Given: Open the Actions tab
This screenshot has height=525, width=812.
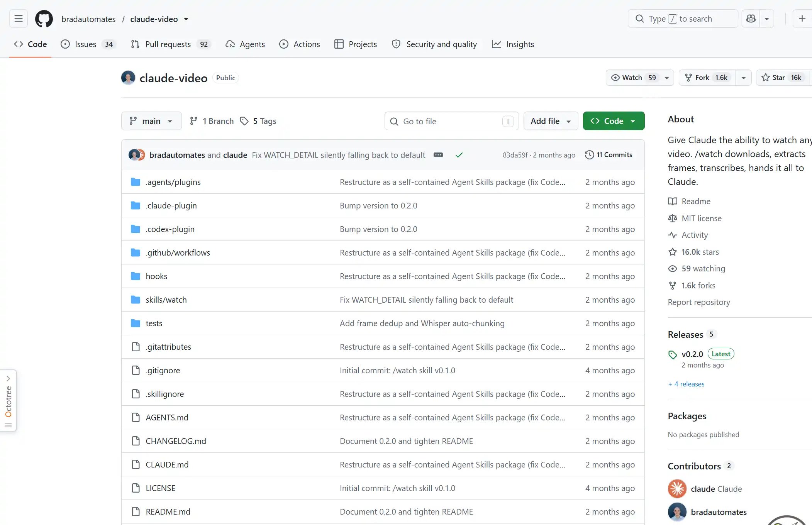Looking at the screenshot, I should point(300,44).
